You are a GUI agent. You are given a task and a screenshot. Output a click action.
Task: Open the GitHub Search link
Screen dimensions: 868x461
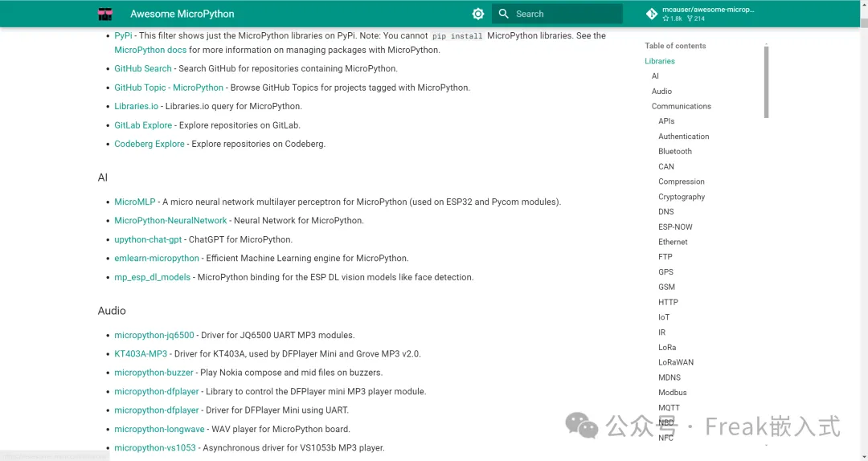[143, 68]
